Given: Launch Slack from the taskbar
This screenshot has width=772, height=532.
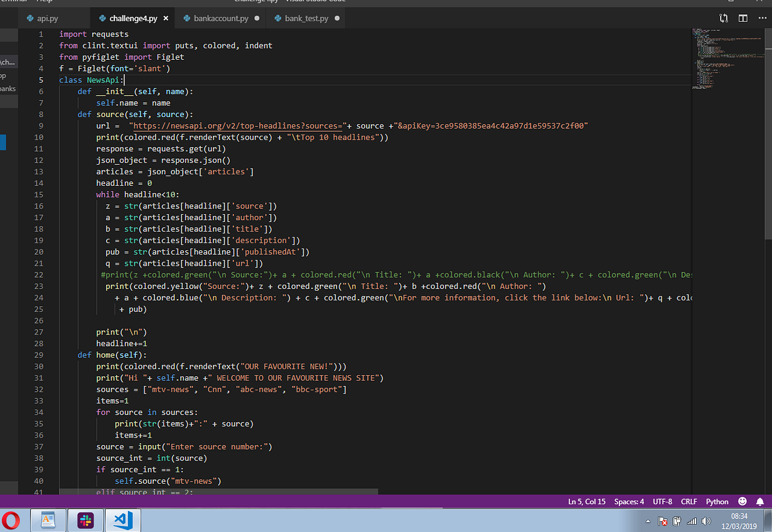Looking at the screenshot, I should pyautogui.click(x=86, y=520).
